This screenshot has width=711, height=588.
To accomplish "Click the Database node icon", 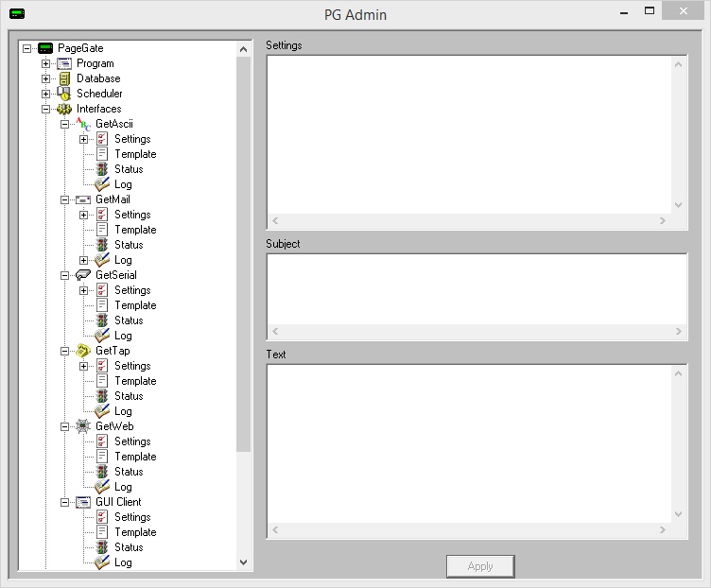I will (64, 78).
